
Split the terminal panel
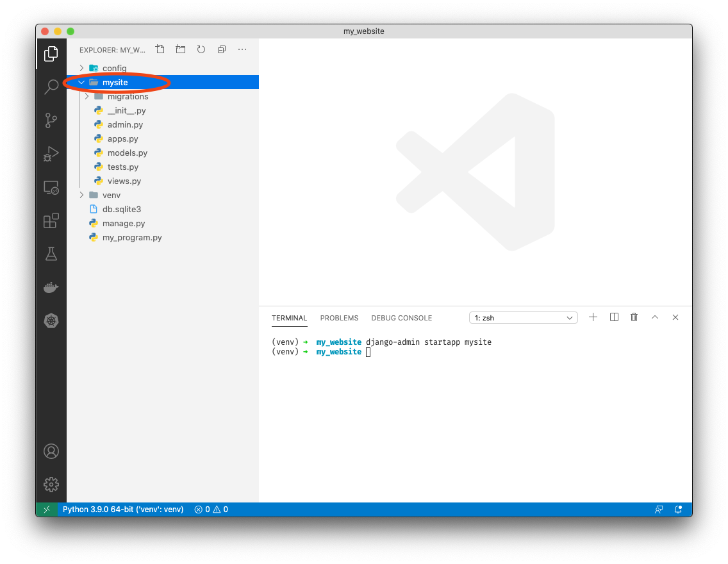coord(614,317)
